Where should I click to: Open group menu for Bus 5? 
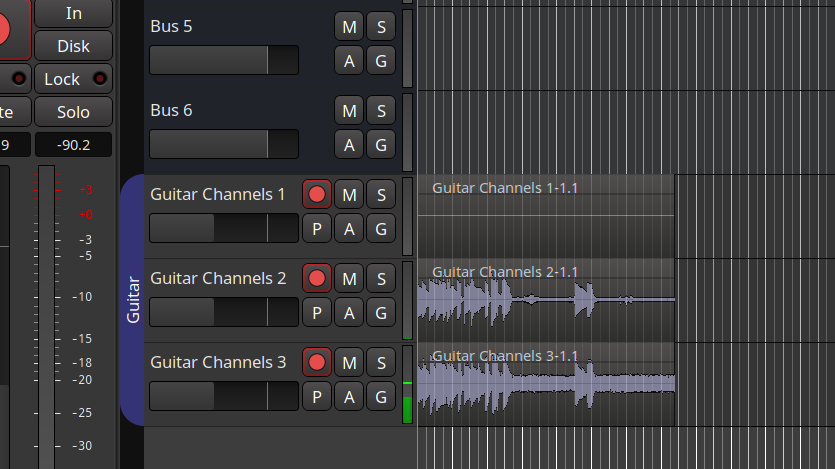pyautogui.click(x=380, y=60)
